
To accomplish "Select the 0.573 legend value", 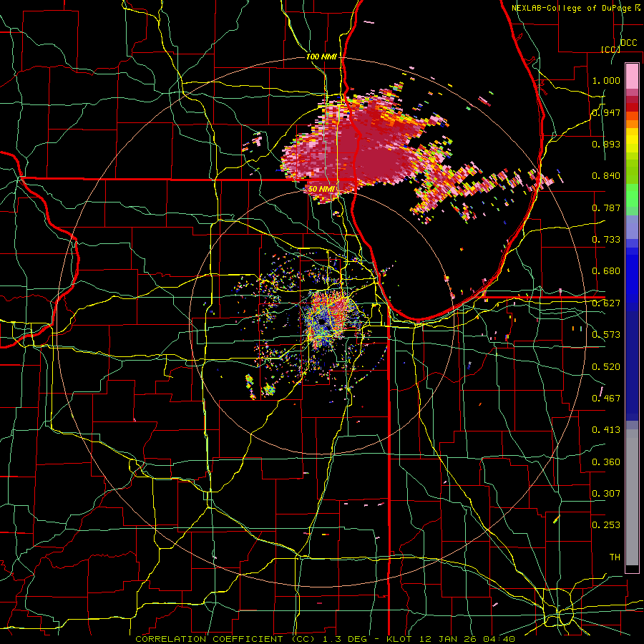I will coord(606,335).
